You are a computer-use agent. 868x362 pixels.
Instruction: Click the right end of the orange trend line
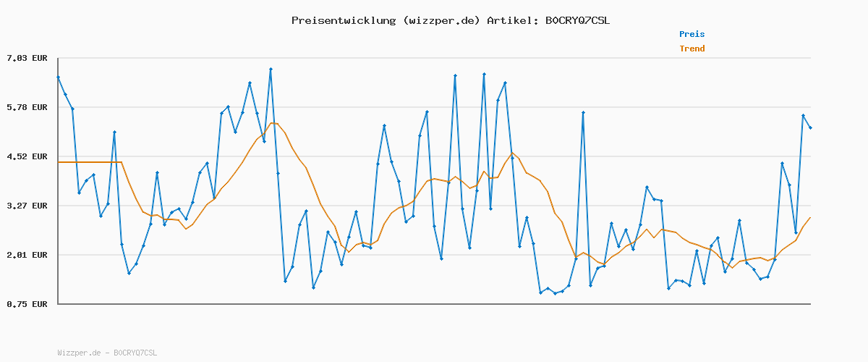(x=809, y=218)
